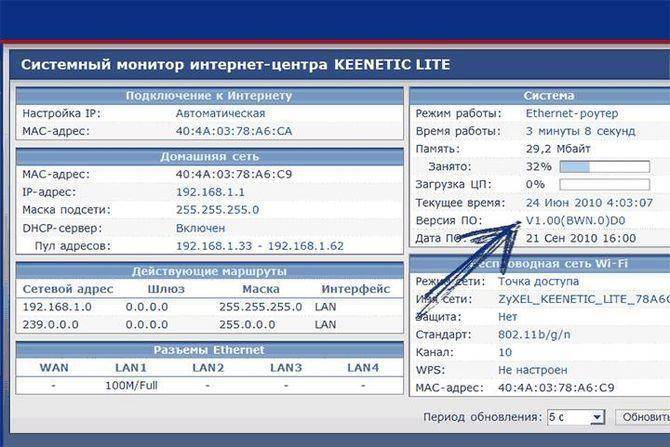Viewport: 670px width, 447px height.
Task: Click the CPU load 0% progress bar
Action: click(605, 185)
